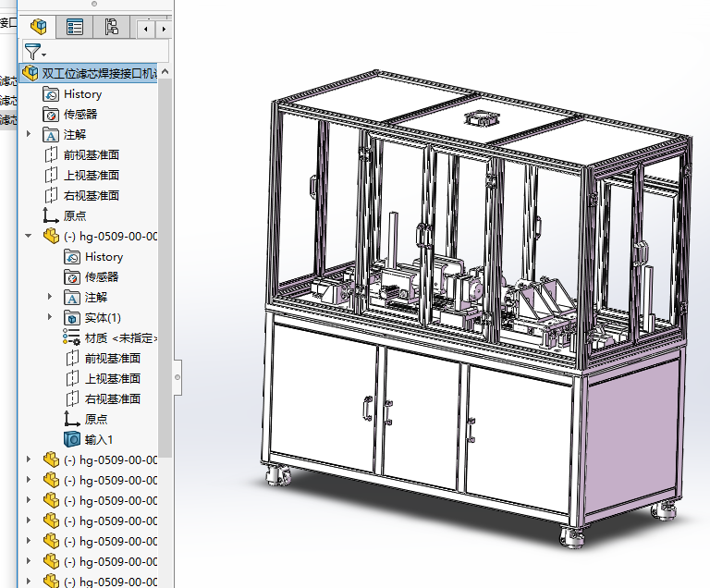Click the top-level 原点 label
The height and width of the screenshot is (588, 710).
75,215
